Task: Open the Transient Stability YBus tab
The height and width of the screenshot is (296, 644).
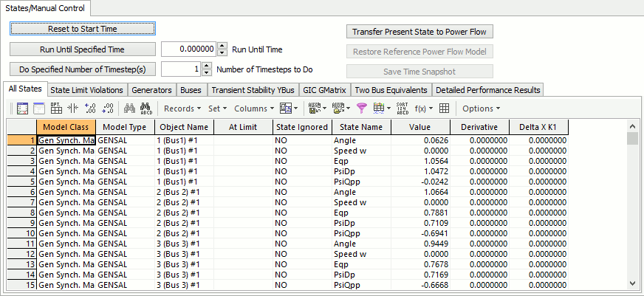Action: coord(253,90)
